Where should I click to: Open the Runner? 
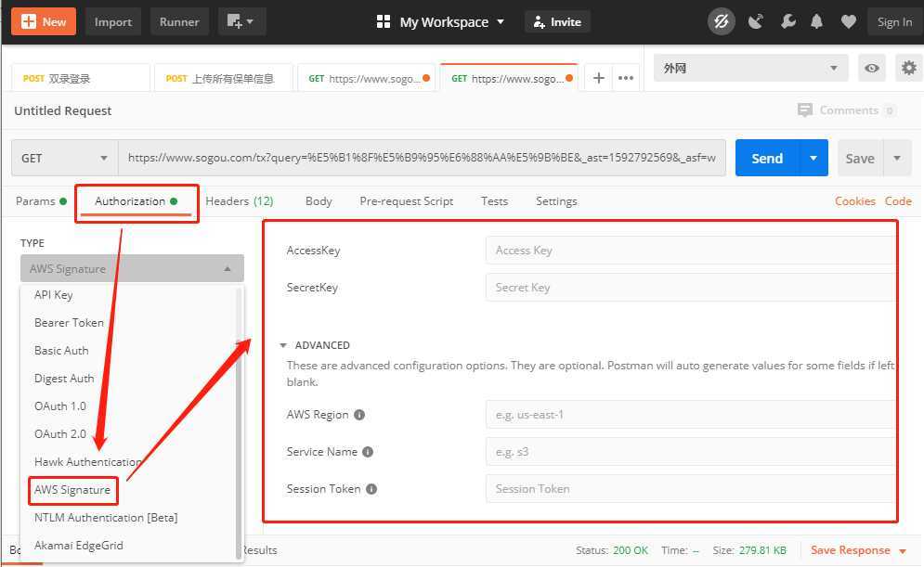(x=179, y=21)
